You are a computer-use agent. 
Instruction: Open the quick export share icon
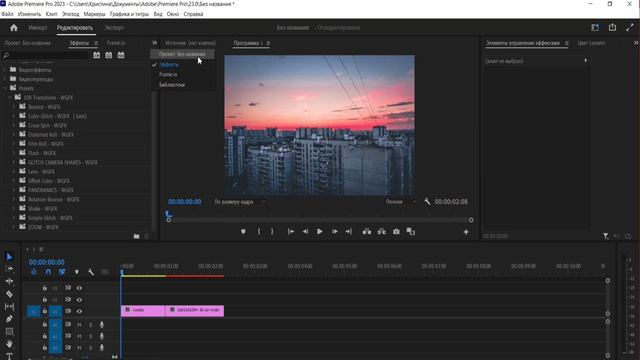(612, 27)
